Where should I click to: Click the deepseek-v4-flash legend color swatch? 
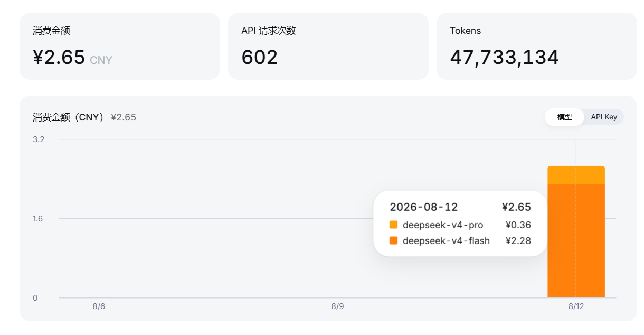pos(393,240)
